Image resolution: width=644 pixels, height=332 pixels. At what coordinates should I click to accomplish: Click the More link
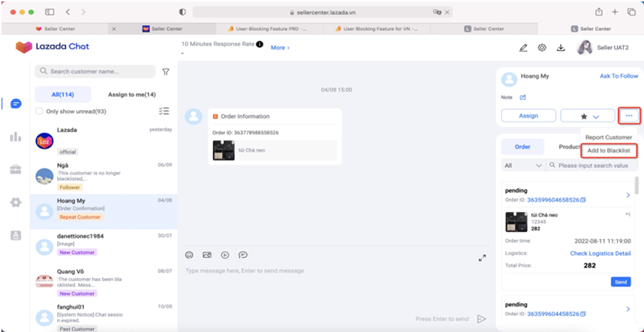point(280,48)
